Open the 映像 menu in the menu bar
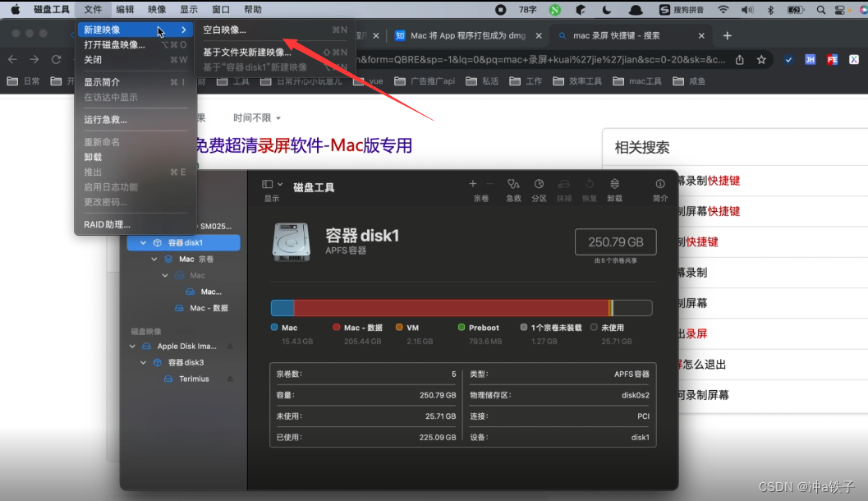 pyautogui.click(x=156, y=10)
